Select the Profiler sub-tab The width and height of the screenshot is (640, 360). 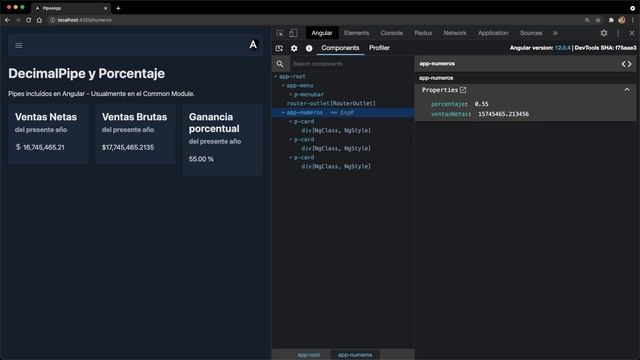(x=379, y=48)
